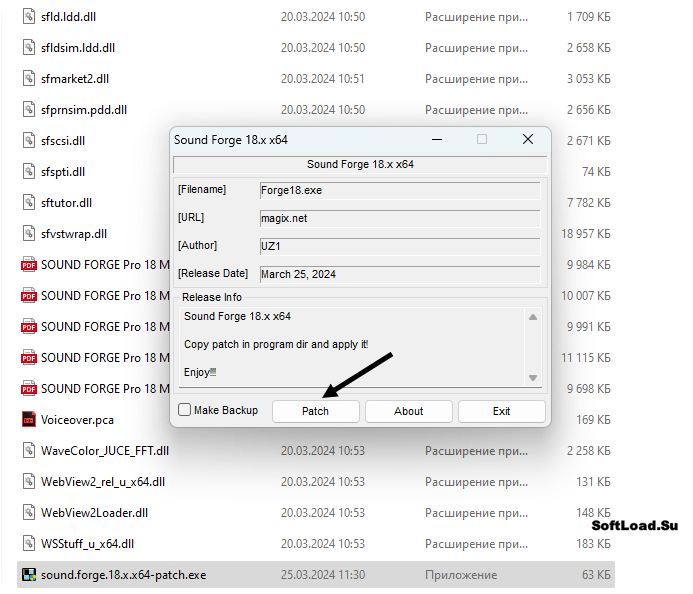The image size is (693, 594).
Task: Close the Sound Forge 18.x patcher window
Action: click(x=528, y=140)
